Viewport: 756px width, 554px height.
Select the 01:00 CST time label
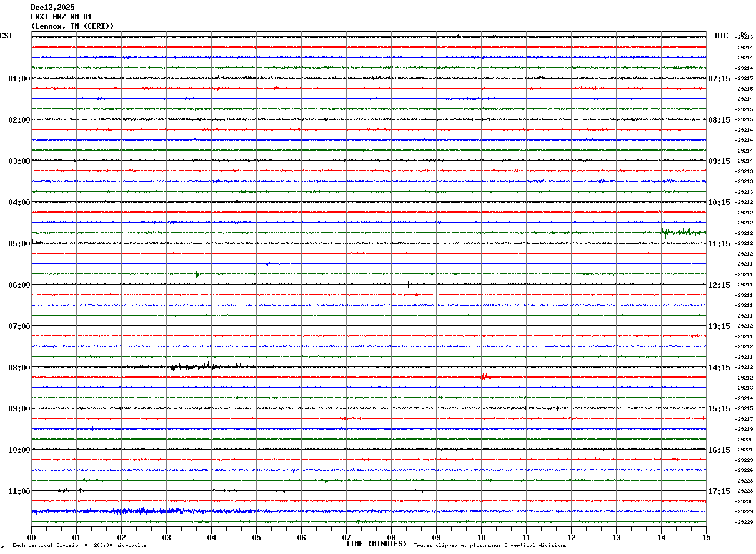pos(19,79)
